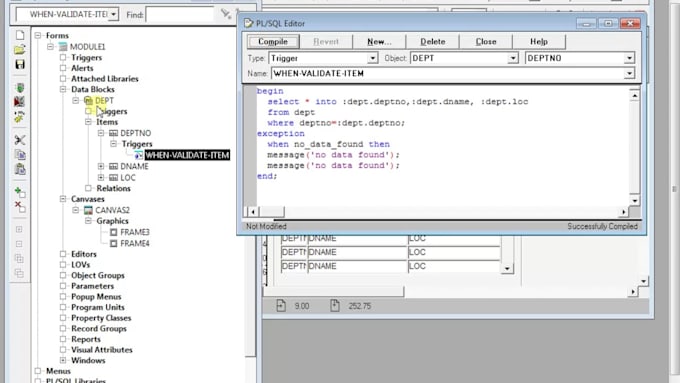Image resolution: width=680 pixels, height=383 pixels.
Task: Click the code editor horizontal scrollbar thumb
Action: [271, 212]
